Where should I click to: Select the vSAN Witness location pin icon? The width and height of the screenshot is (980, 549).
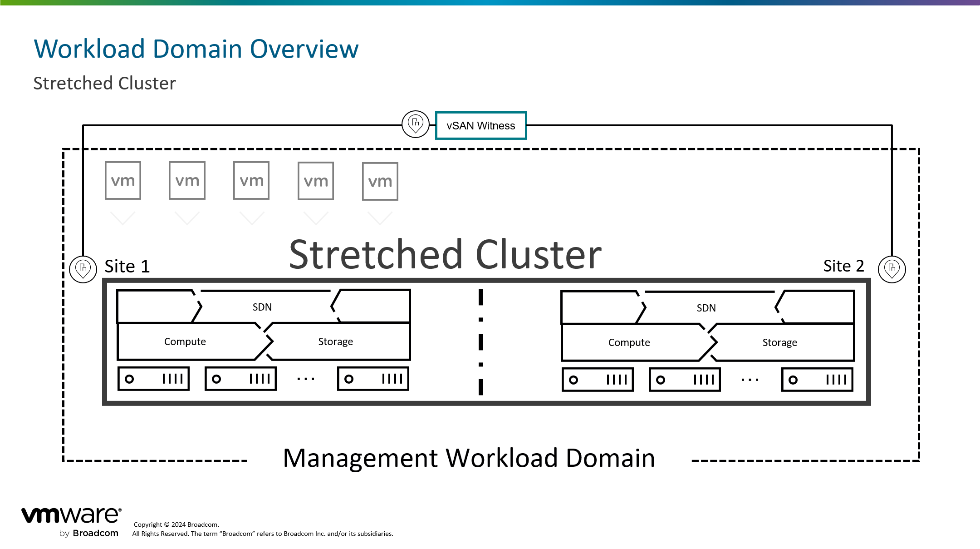(416, 124)
